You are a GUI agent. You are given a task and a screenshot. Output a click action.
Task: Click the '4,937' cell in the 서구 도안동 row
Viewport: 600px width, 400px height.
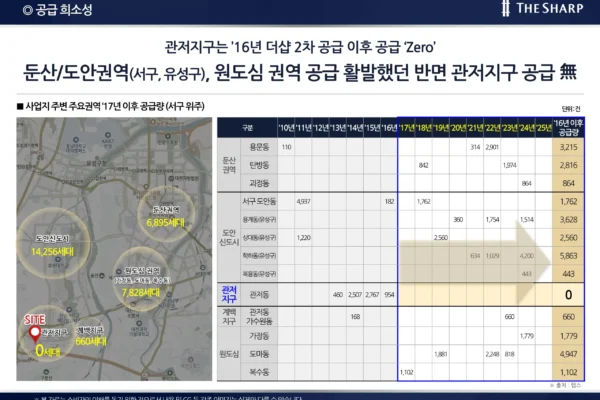[303, 201]
